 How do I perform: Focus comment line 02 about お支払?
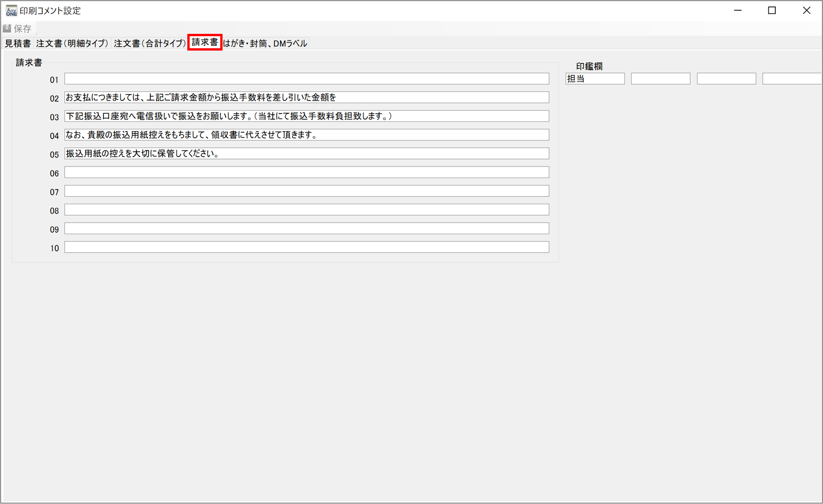click(x=306, y=97)
